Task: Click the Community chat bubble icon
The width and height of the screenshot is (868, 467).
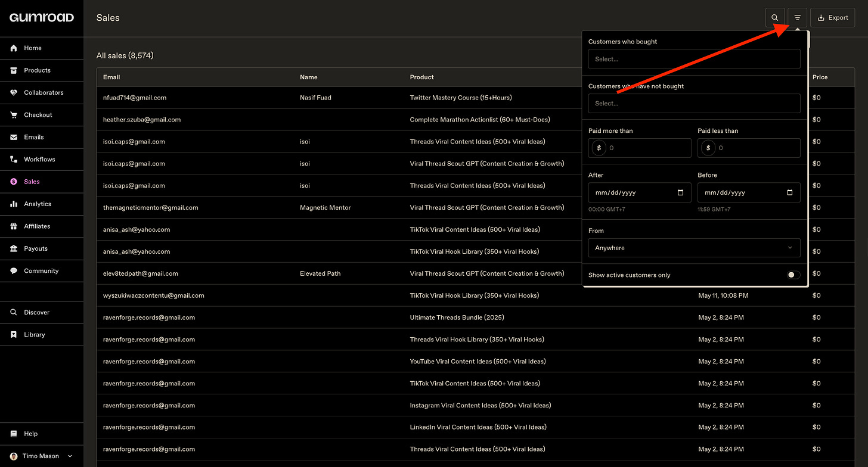Action: 14,270
